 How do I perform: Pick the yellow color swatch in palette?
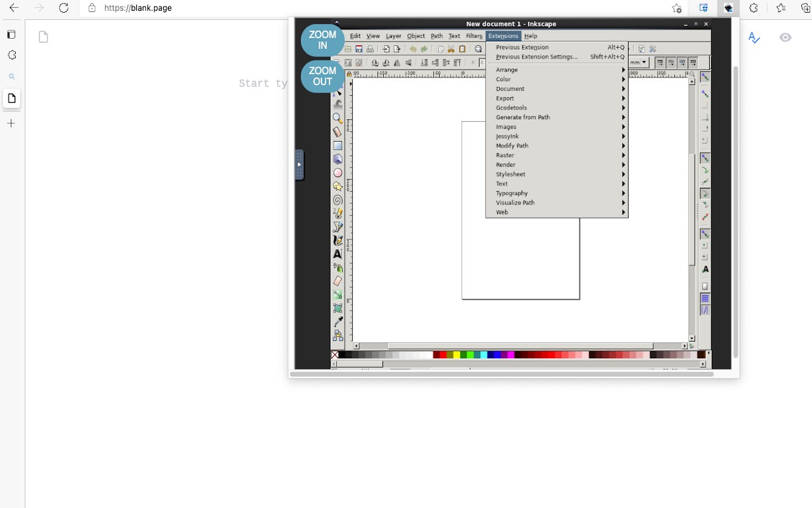point(457,355)
